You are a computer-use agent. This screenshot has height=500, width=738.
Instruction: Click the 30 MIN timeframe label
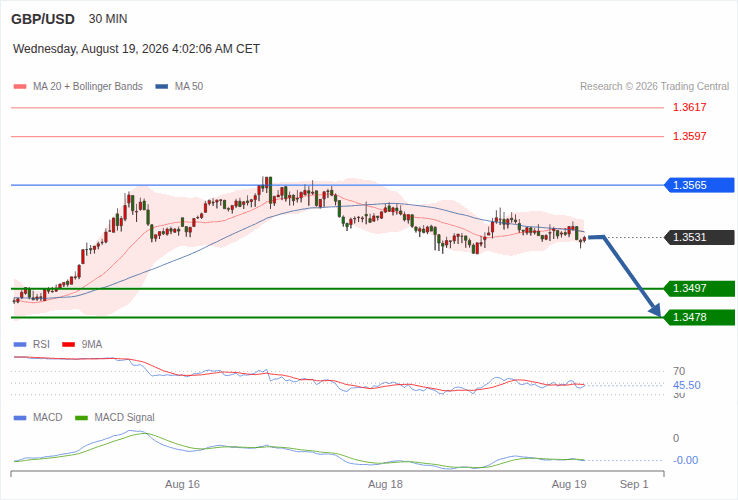(108, 19)
